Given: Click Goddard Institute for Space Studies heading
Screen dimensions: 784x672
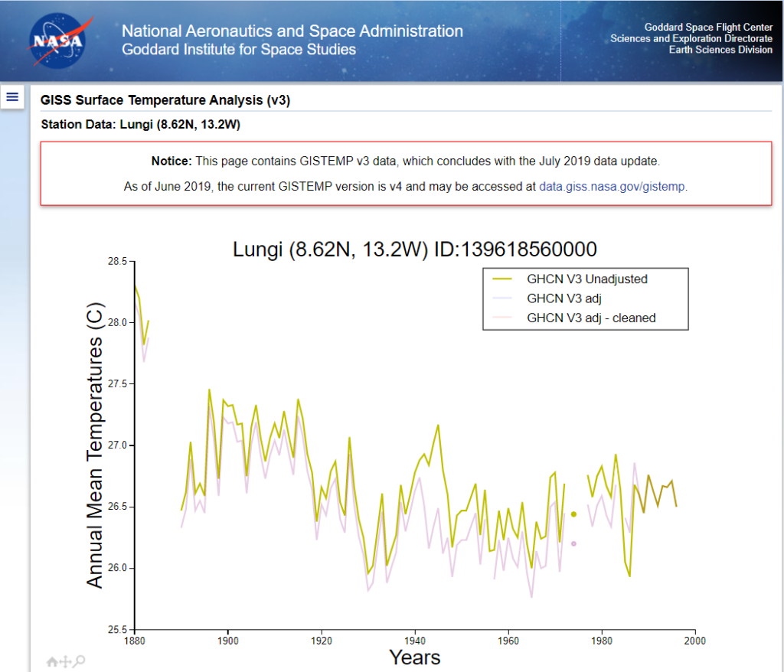Looking at the screenshot, I should pyautogui.click(x=239, y=50).
